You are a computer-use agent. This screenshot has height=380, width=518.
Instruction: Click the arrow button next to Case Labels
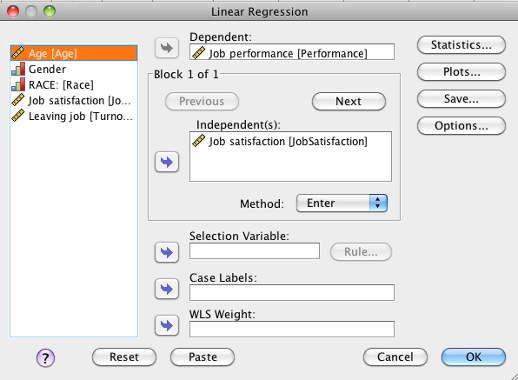click(167, 289)
